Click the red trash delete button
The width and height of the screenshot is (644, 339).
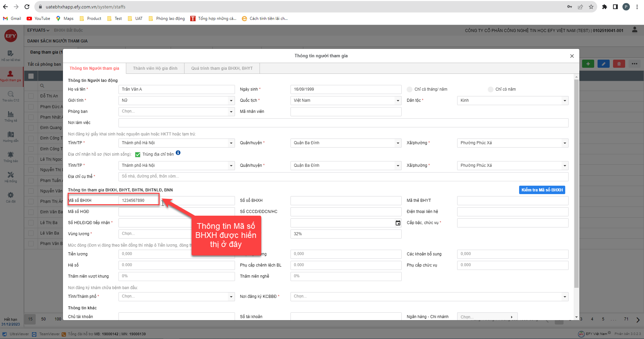click(x=619, y=64)
